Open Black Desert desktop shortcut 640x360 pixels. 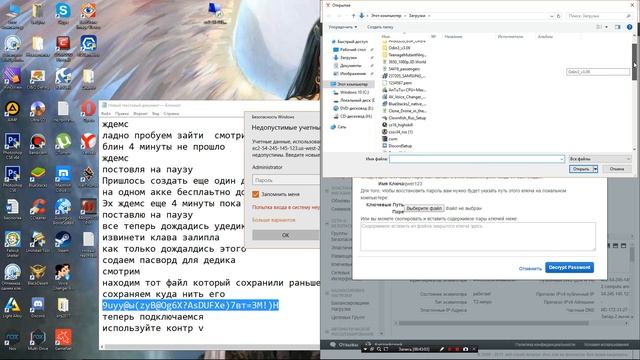(x=38, y=274)
